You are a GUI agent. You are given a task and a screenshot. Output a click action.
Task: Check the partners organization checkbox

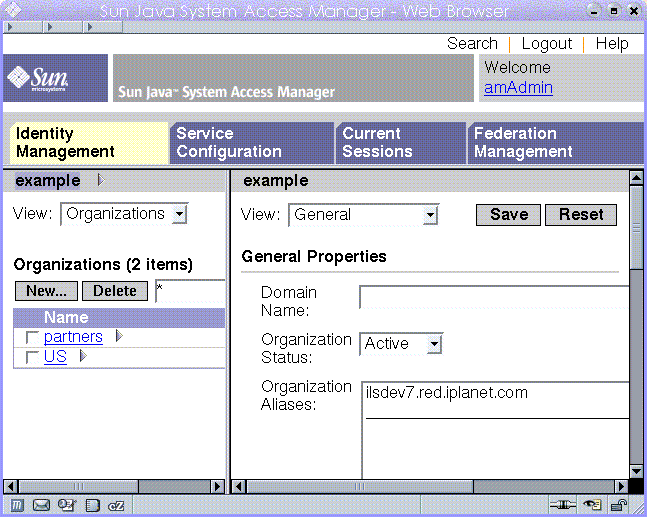click(32, 338)
